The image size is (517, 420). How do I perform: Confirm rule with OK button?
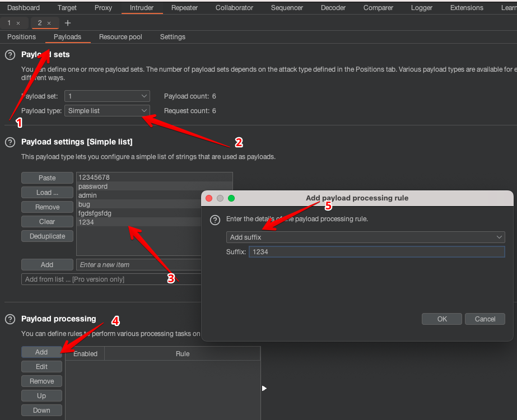click(442, 319)
